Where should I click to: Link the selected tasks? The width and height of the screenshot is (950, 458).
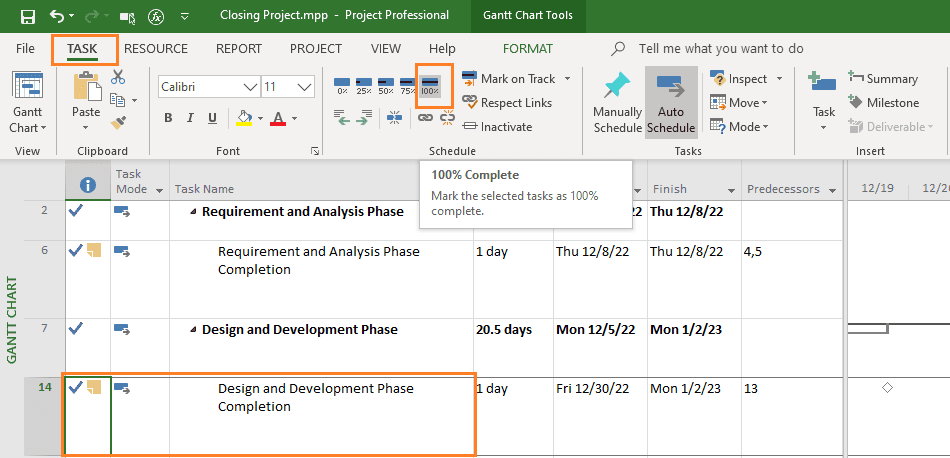click(x=425, y=118)
